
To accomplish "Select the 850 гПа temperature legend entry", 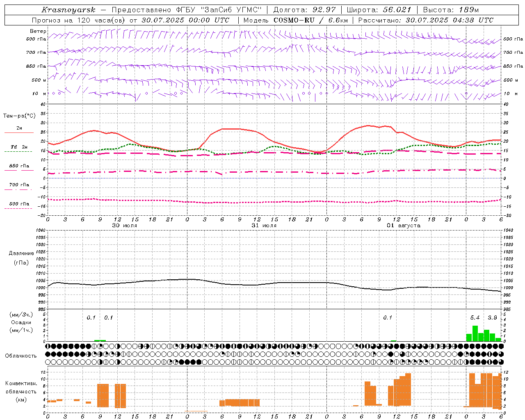I will point(19,166).
